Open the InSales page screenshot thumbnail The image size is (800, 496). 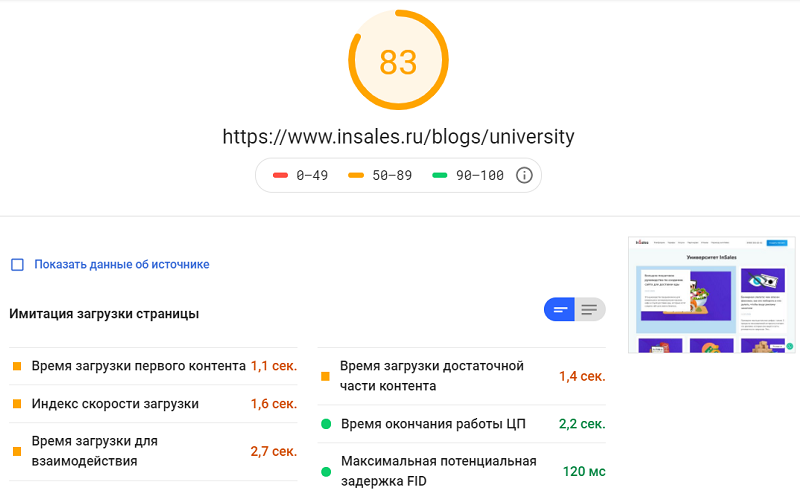(711, 295)
